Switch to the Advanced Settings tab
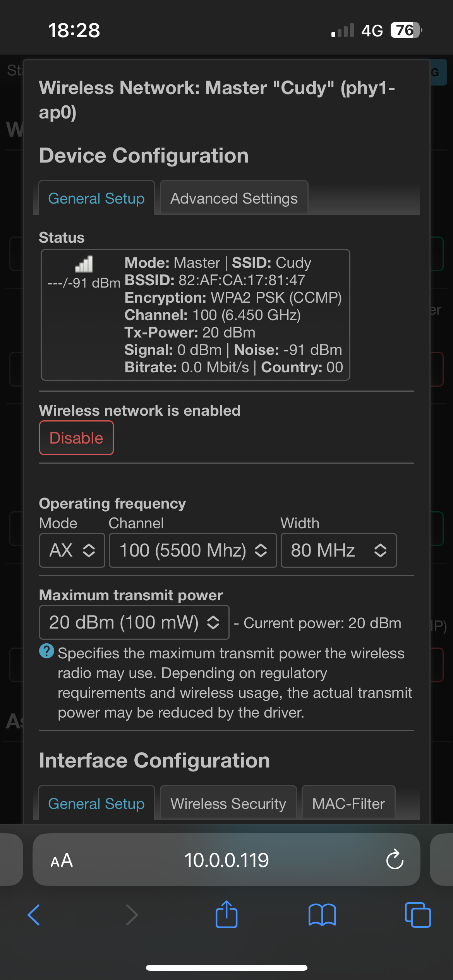The image size is (453, 980). 234,198
